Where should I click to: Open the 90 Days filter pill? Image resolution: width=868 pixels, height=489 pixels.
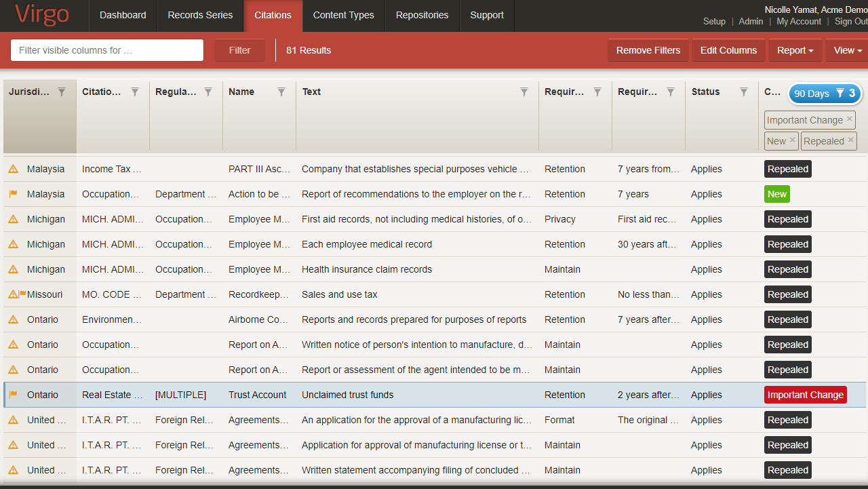pyautogui.click(x=825, y=94)
